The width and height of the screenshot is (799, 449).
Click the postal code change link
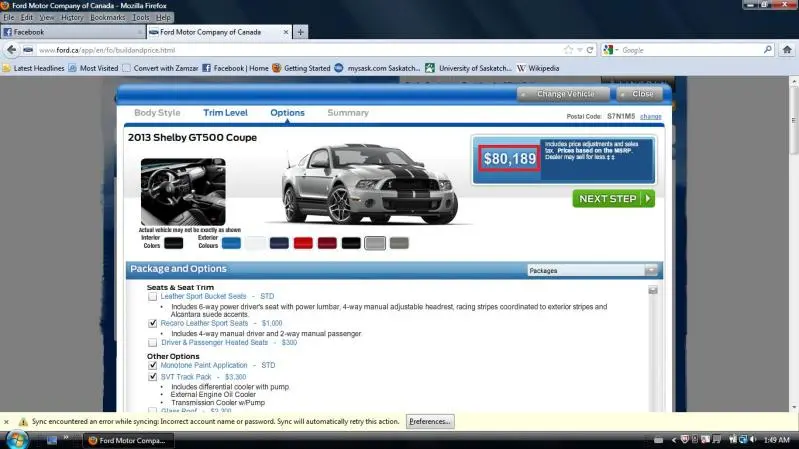[x=651, y=117]
